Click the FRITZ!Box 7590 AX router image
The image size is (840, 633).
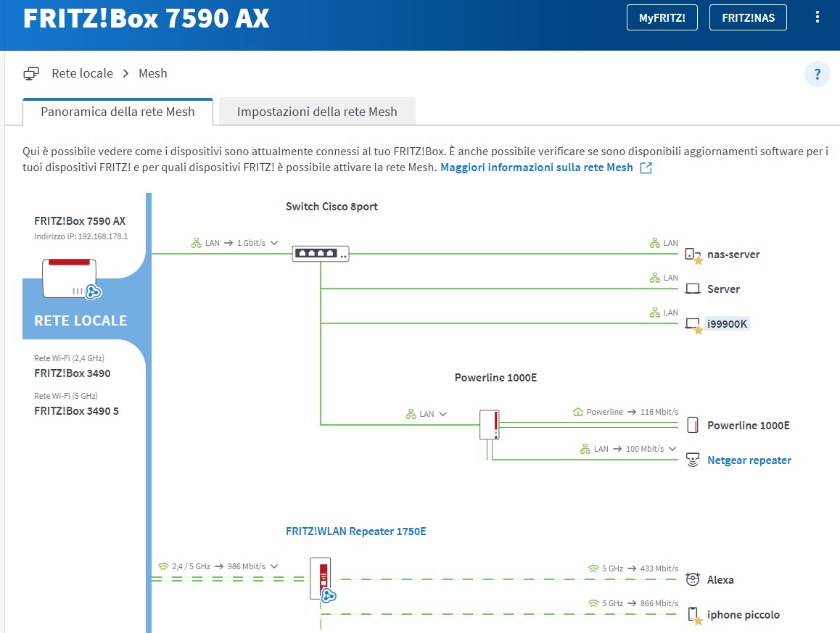(70, 278)
